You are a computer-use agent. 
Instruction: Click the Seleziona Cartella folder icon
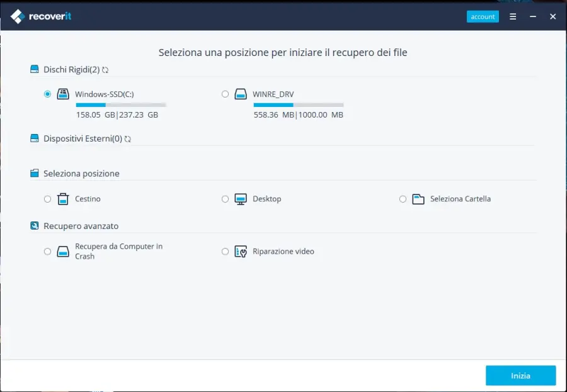tap(418, 198)
